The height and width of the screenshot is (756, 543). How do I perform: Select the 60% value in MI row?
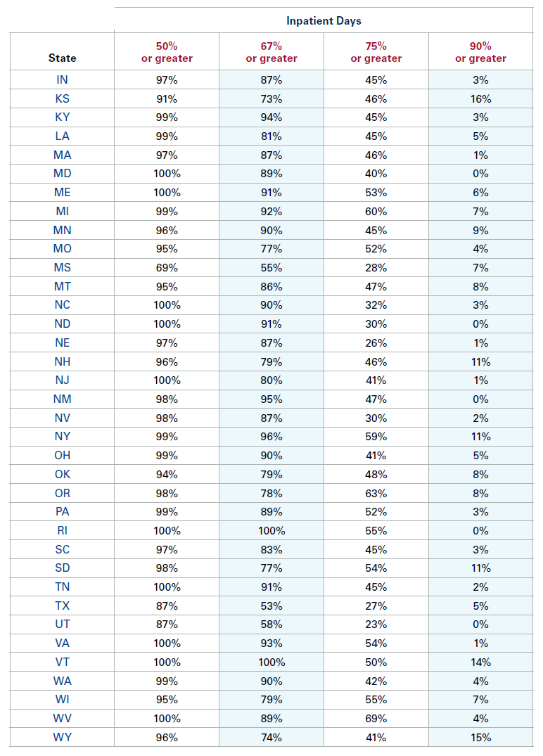(376, 211)
